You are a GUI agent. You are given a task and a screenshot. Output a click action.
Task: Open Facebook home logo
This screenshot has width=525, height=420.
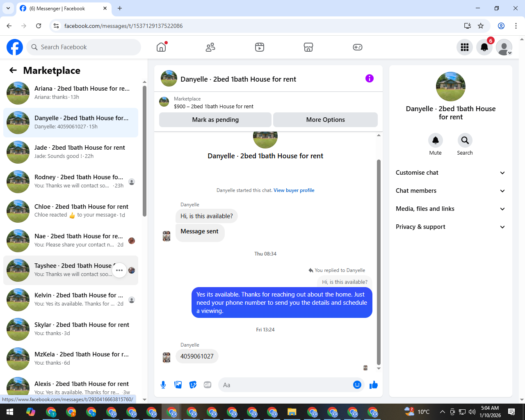click(x=15, y=47)
